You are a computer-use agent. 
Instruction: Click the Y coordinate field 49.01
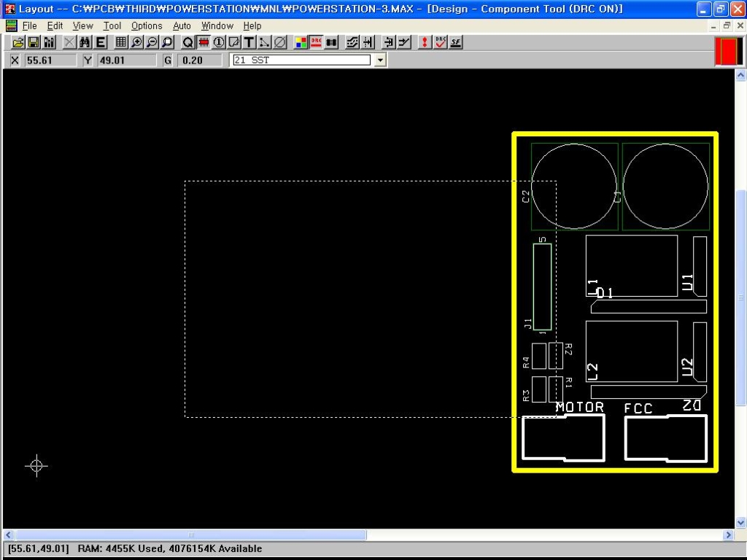coord(126,60)
